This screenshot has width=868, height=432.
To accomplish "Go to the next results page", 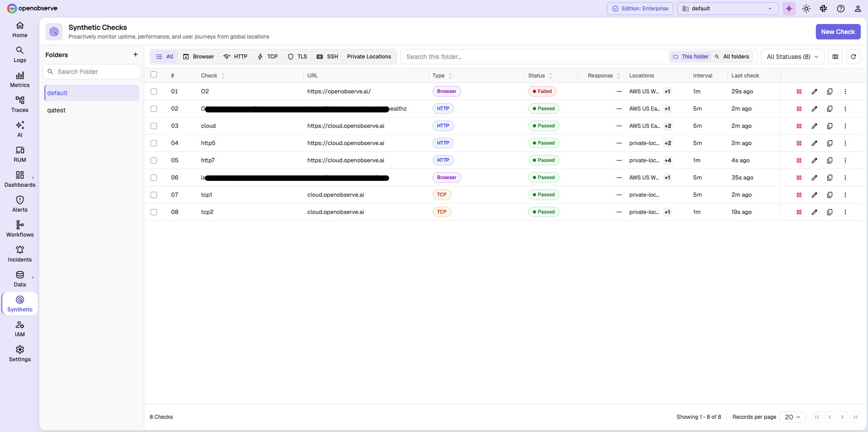I will (x=842, y=417).
